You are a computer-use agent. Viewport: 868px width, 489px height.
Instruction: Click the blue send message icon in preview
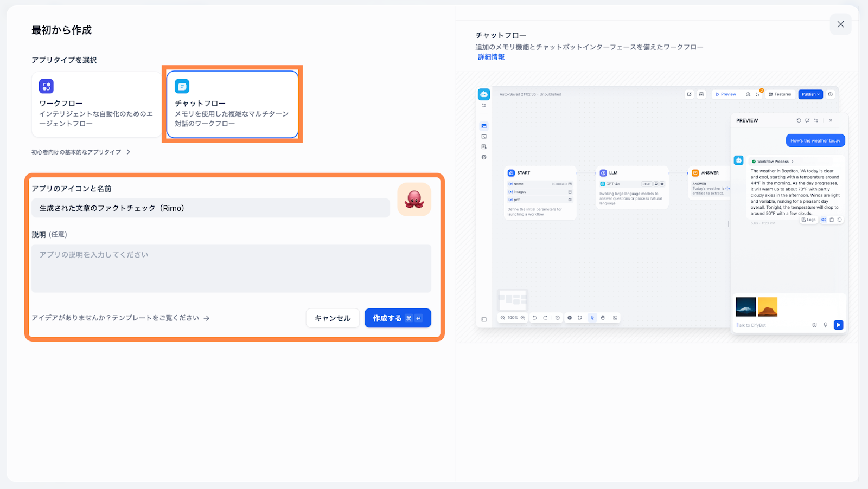pyautogui.click(x=838, y=325)
